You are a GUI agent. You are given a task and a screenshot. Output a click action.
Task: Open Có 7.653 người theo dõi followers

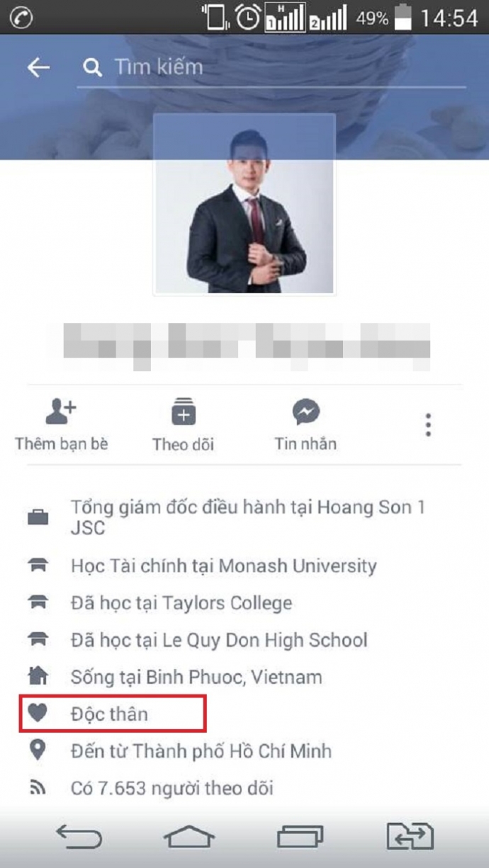172,787
